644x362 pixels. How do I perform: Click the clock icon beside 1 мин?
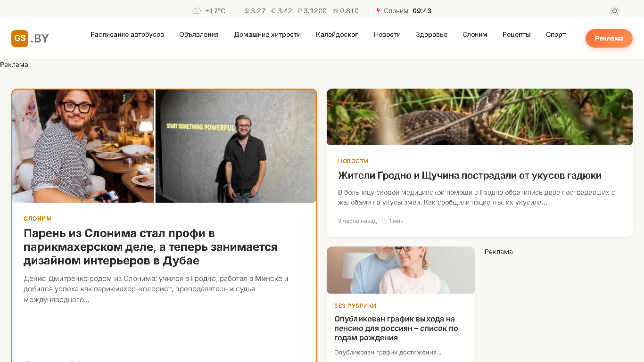click(384, 221)
